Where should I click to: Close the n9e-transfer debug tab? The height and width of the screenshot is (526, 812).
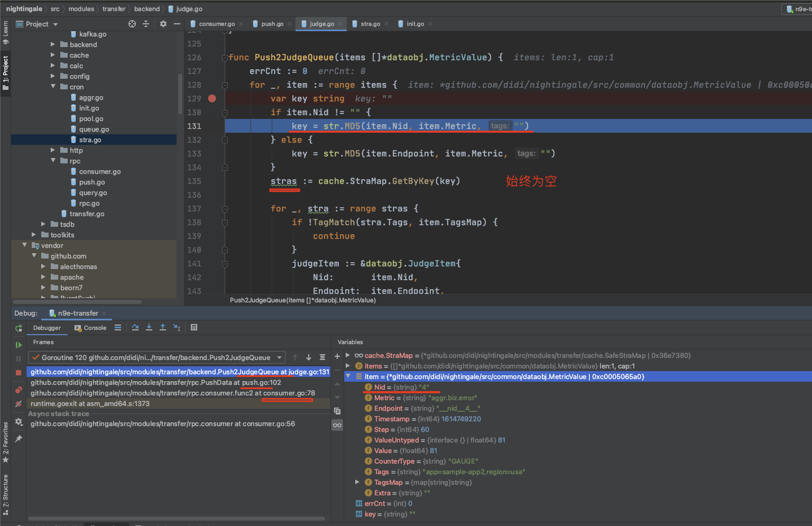pos(104,313)
